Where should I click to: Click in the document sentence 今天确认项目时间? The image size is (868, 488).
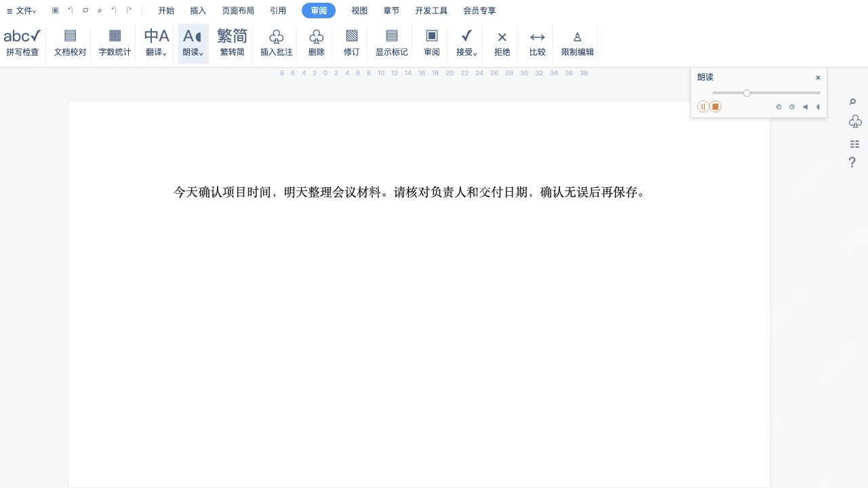point(222,192)
